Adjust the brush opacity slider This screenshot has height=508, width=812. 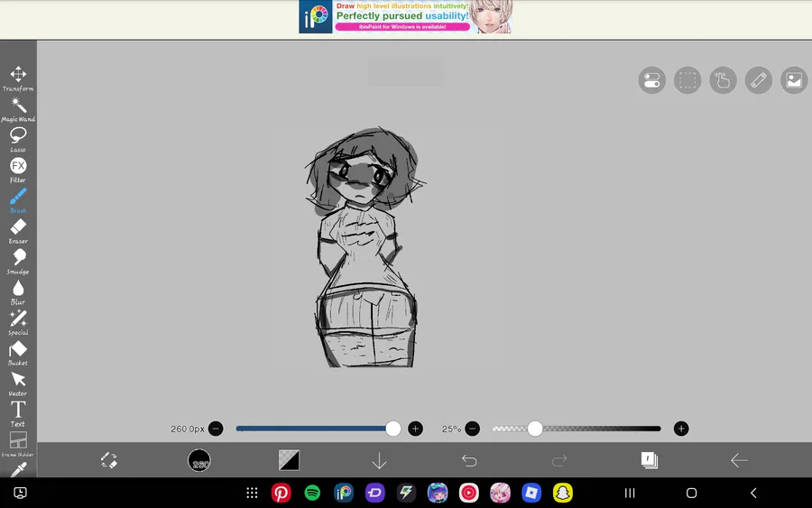coord(577,429)
